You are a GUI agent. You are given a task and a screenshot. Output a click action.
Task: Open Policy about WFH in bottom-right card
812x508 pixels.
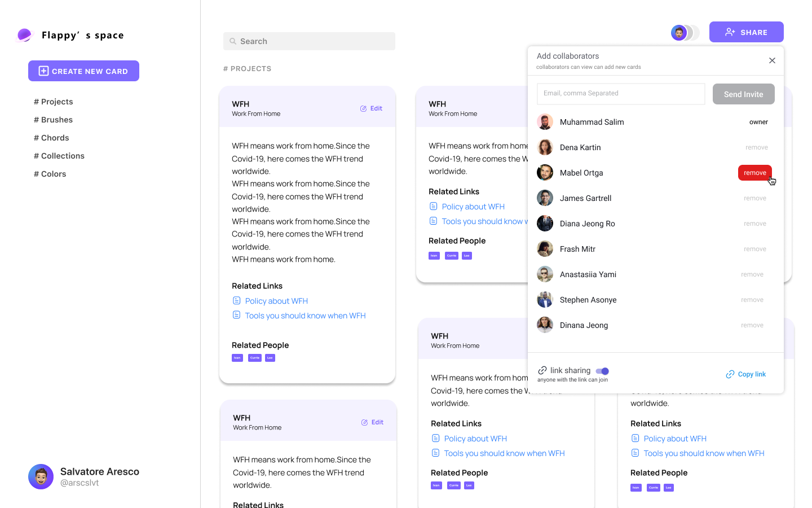pos(675,439)
